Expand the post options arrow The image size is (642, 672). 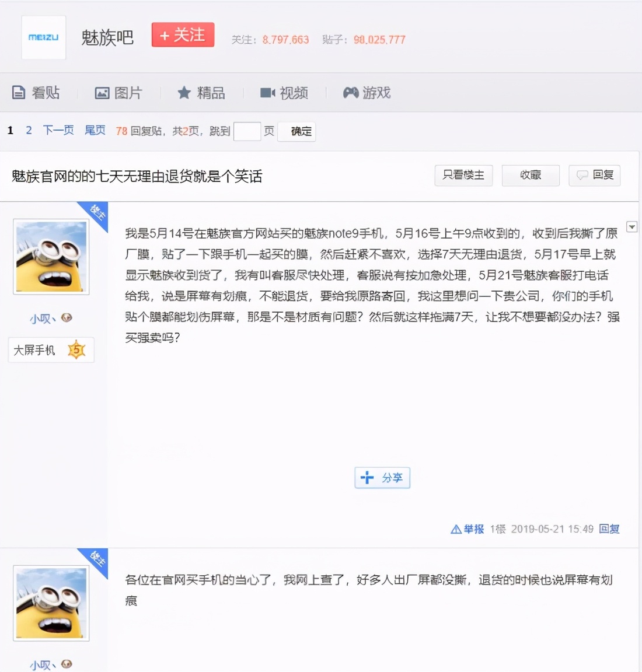[x=631, y=227]
